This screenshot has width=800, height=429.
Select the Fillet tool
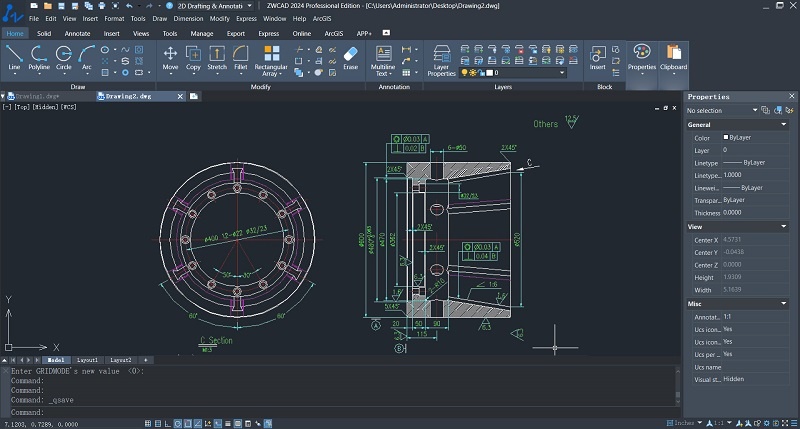[241, 56]
